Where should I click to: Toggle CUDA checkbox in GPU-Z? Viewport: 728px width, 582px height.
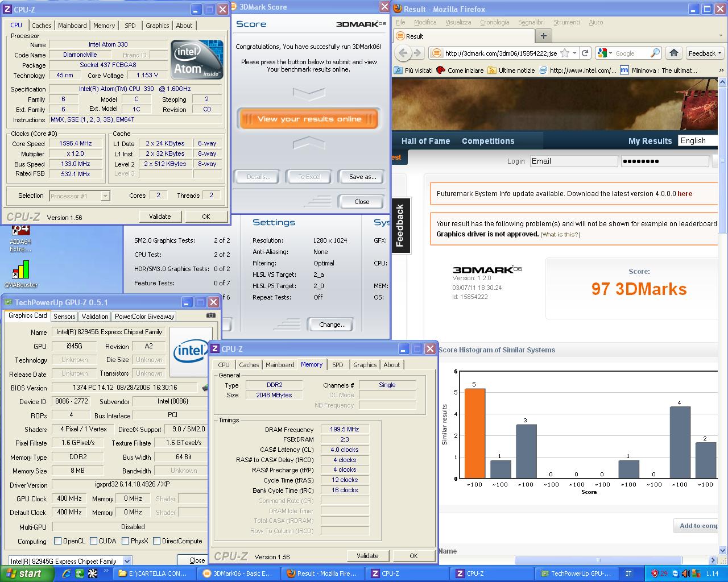click(x=94, y=541)
